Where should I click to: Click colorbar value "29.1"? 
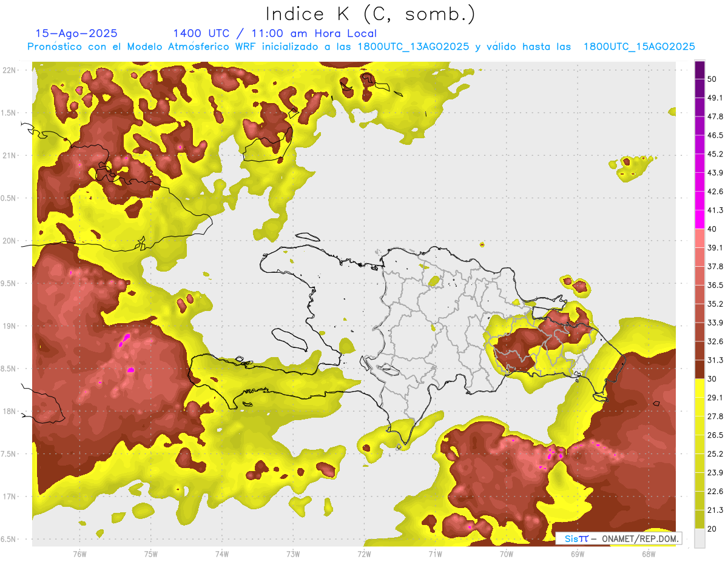coord(715,397)
